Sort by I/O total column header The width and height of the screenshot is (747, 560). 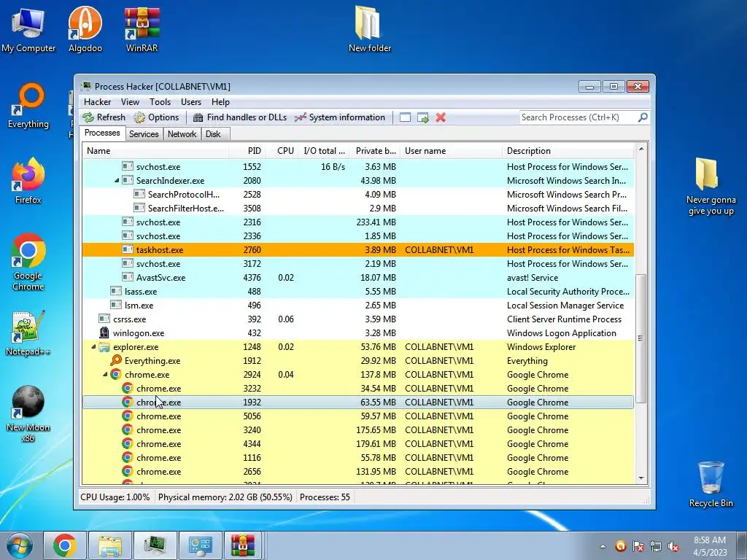(324, 151)
